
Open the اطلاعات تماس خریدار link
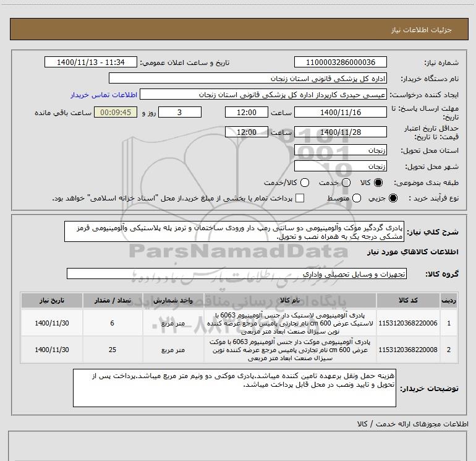pos(104,95)
